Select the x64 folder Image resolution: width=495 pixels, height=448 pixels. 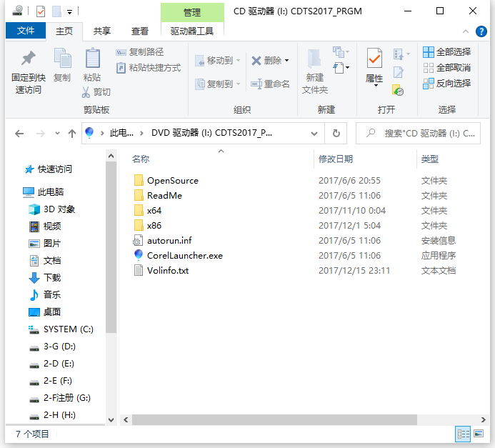pos(154,211)
